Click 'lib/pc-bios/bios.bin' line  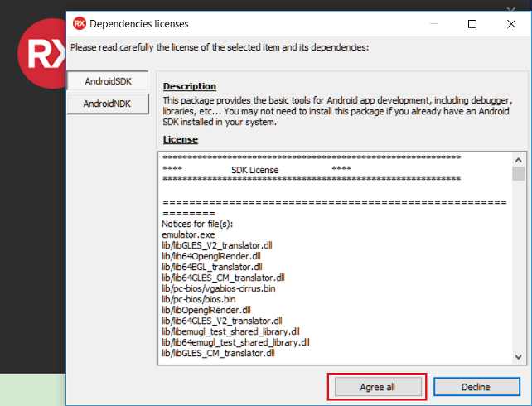(x=199, y=299)
